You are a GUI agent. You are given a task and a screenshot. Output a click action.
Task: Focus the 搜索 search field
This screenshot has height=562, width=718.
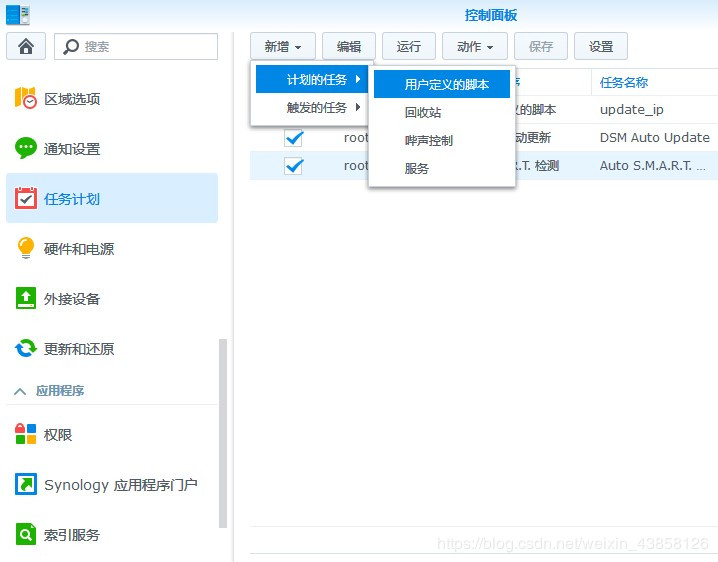[x=136, y=46]
